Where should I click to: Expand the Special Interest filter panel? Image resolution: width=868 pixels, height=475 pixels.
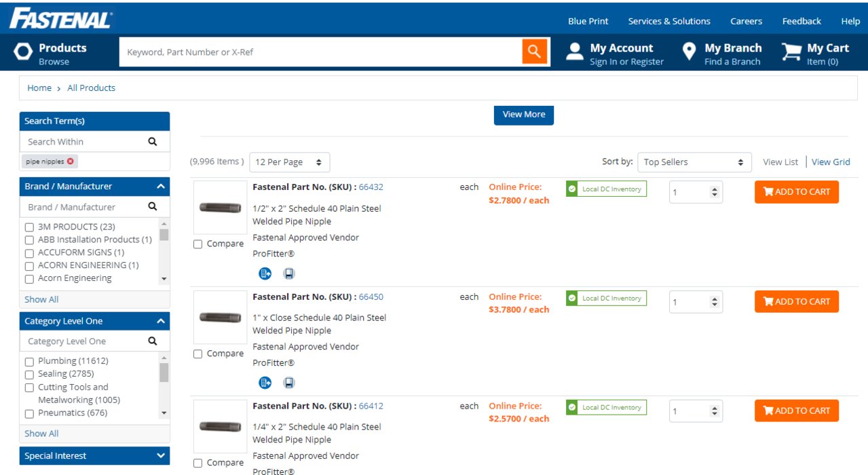pos(161,456)
